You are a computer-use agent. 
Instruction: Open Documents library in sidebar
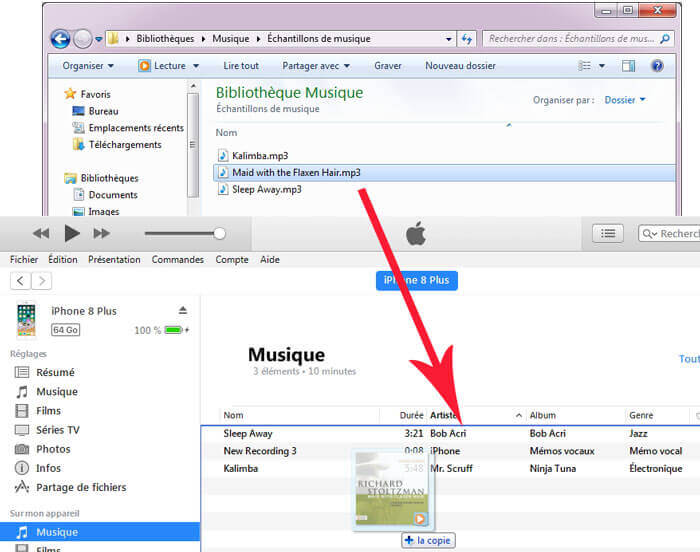(x=105, y=195)
